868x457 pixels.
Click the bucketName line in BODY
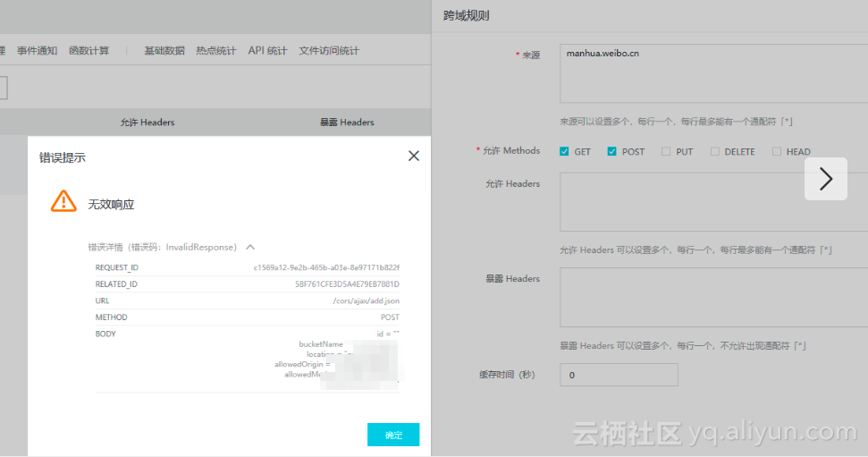[x=321, y=344]
